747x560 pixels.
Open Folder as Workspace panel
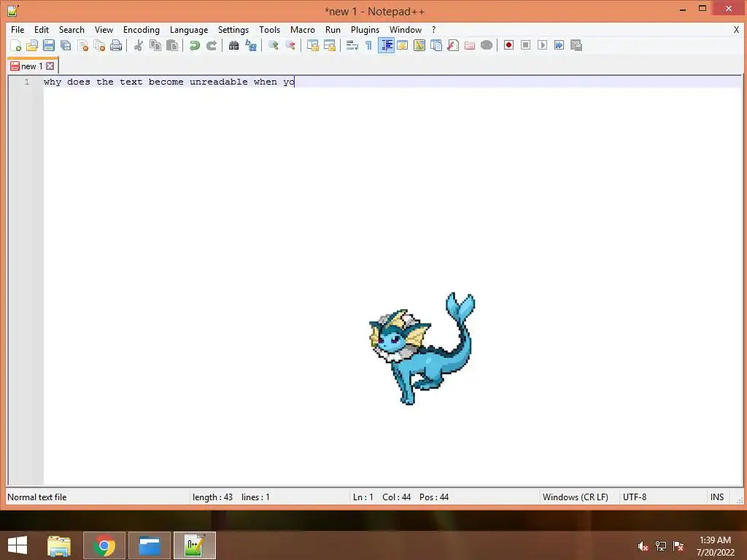pos(470,45)
